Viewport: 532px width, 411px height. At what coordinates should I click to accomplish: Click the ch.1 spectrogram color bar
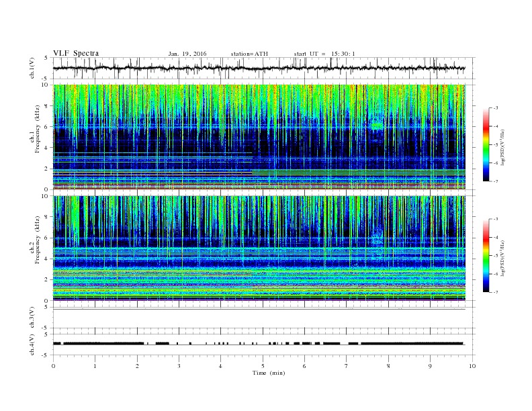pyautogui.click(x=486, y=144)
